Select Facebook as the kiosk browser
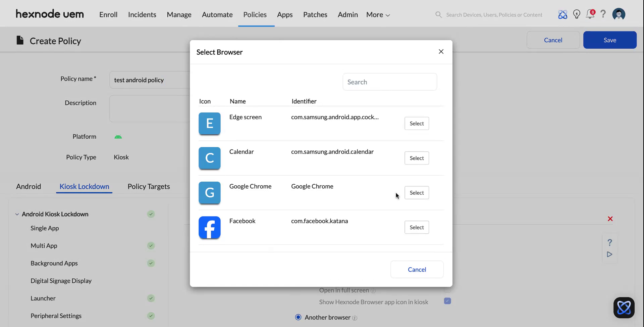Screen dimensions: 644x327 coord(417,227)
